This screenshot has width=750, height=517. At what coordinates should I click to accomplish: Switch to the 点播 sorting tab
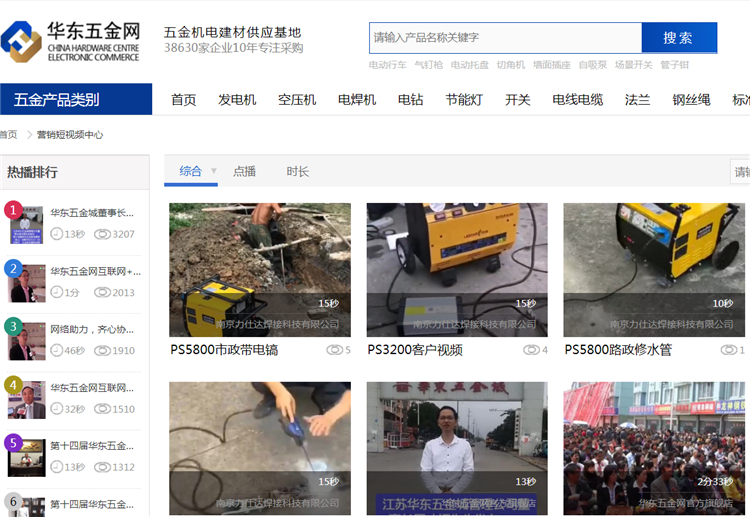click(x=244, y=171)
